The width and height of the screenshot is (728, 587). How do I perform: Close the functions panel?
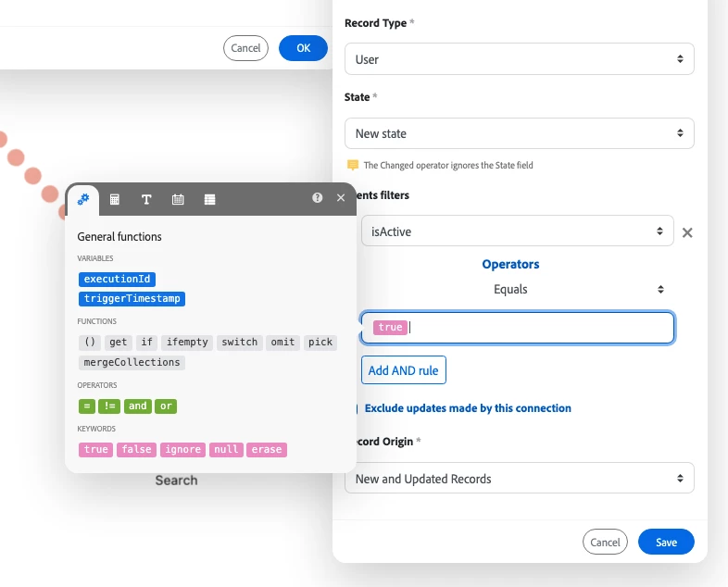click(341, 198)
